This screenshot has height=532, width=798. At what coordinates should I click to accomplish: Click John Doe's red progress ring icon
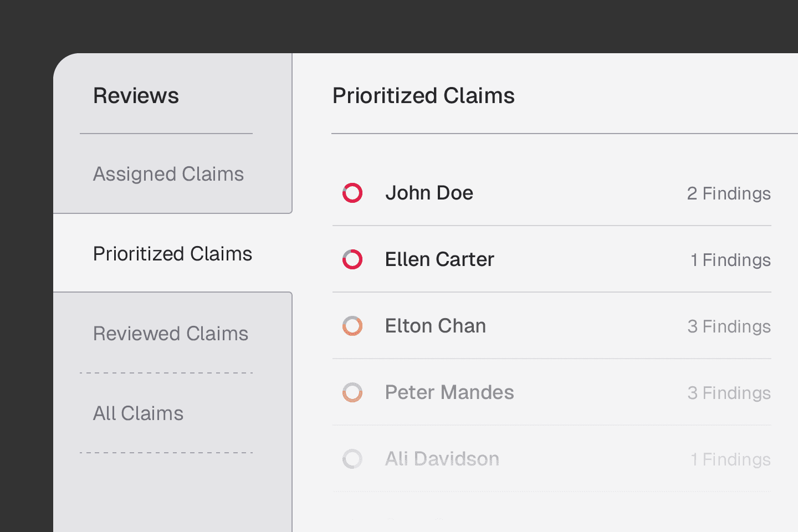pyautogui.click(x=352, y=193)
